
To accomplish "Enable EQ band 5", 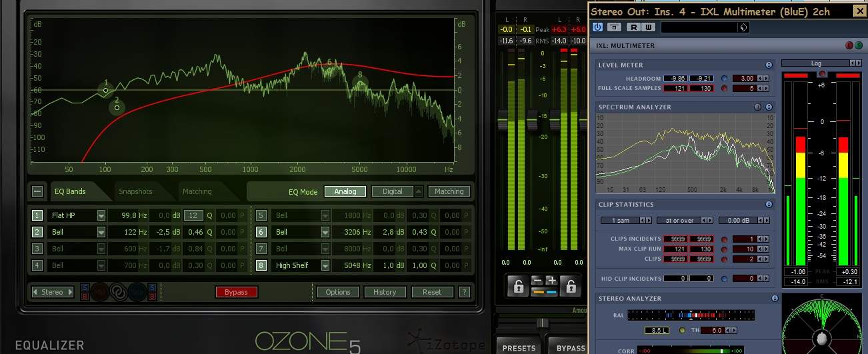I will 261,215.
